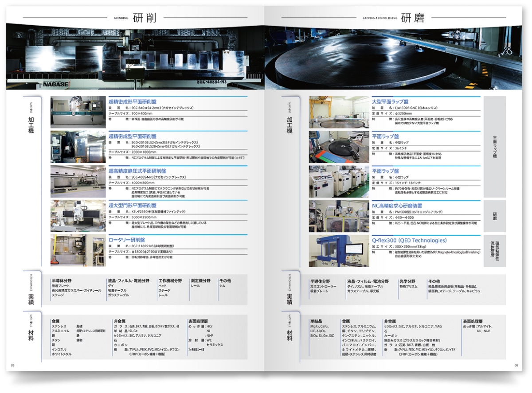Click the ロータリー研削盤 title
Screen dimensions: 532x393
(x=127, y=240)
